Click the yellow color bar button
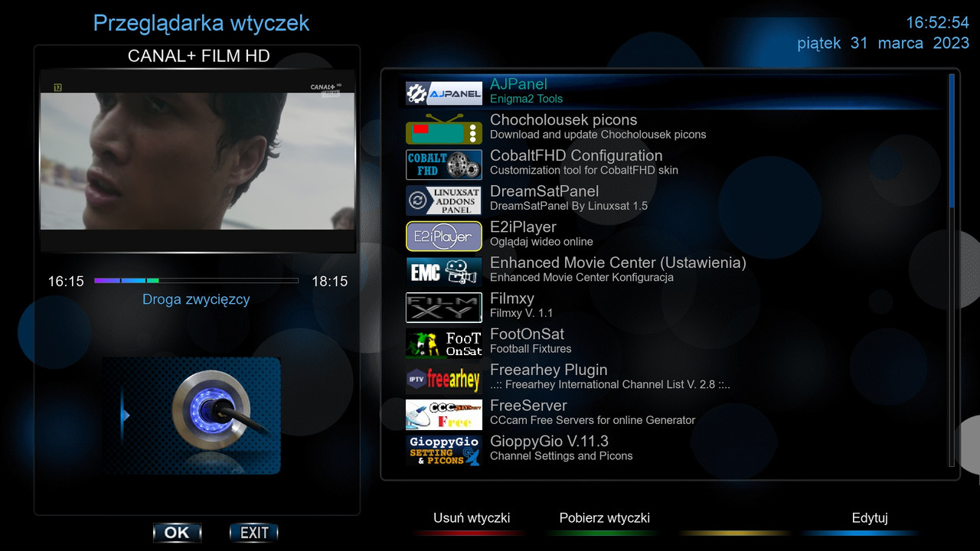 point(737,532)
